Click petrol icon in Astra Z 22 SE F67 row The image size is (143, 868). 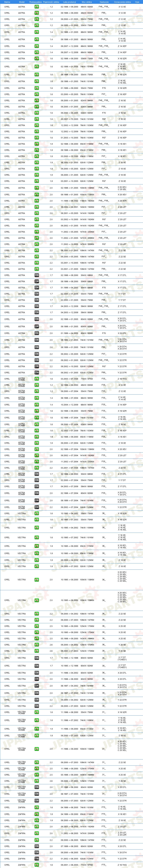click(x=37, y=263)
